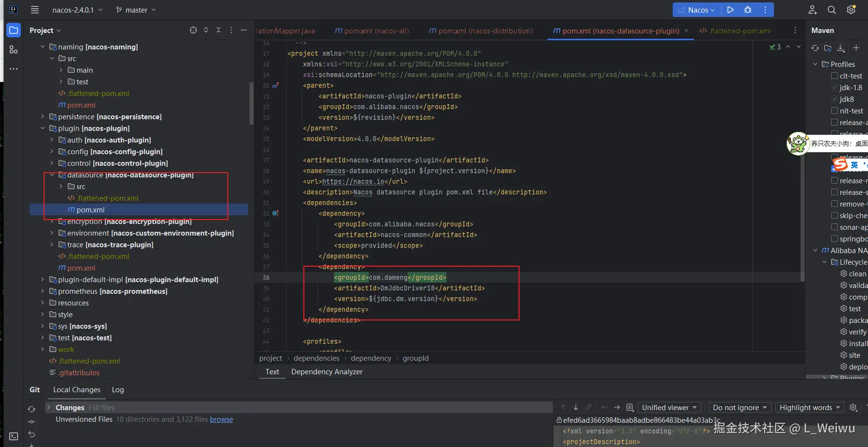Screen dimensions: 868x447
Task: Click the Local Changes tab
Action: (77, 389)
